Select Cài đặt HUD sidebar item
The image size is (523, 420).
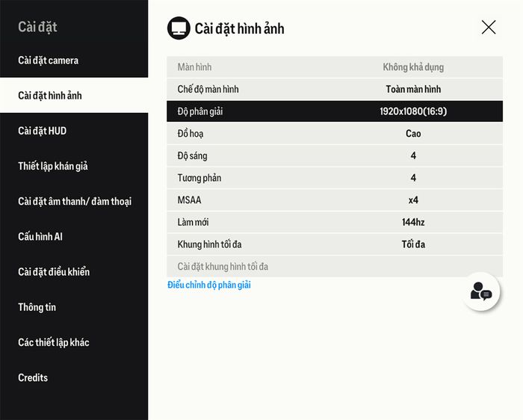point(43,131)
